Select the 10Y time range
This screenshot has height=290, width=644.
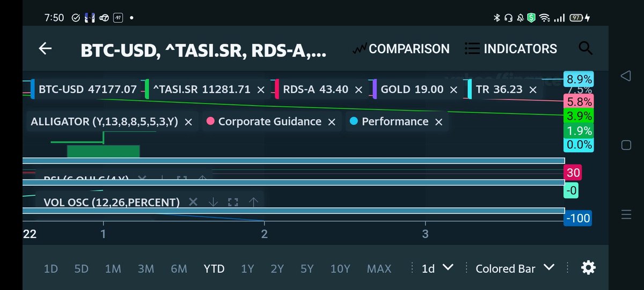click(x=340, y=269)
